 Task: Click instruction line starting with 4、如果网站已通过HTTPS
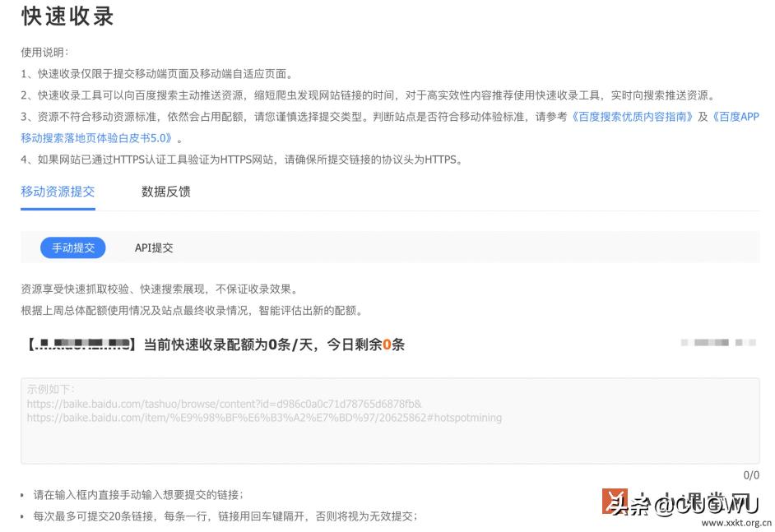[242, 160]
